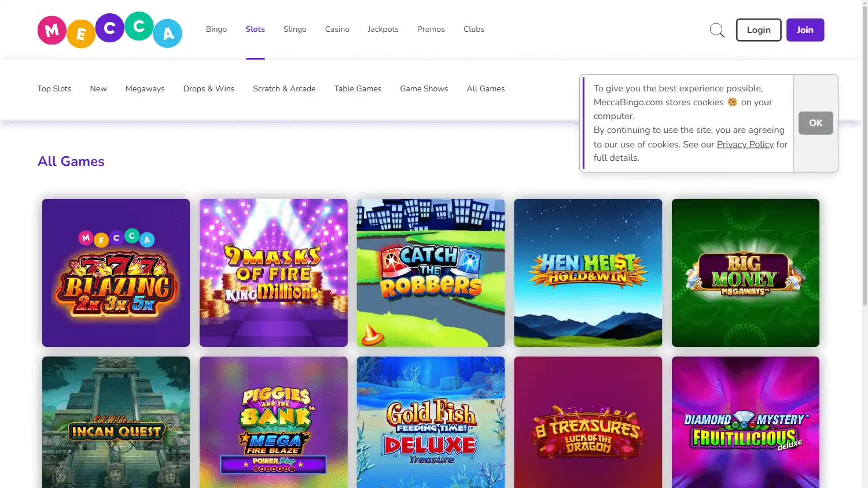Click the Mecca logo in the header
This screenshot has height=488, width=868.
click(110, 29)
